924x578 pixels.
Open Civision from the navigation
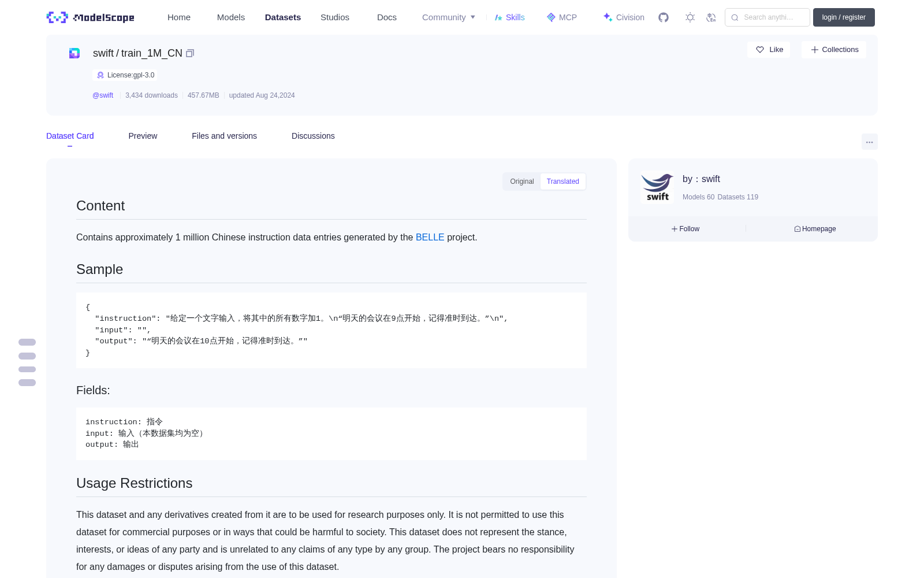pos(624,17)
